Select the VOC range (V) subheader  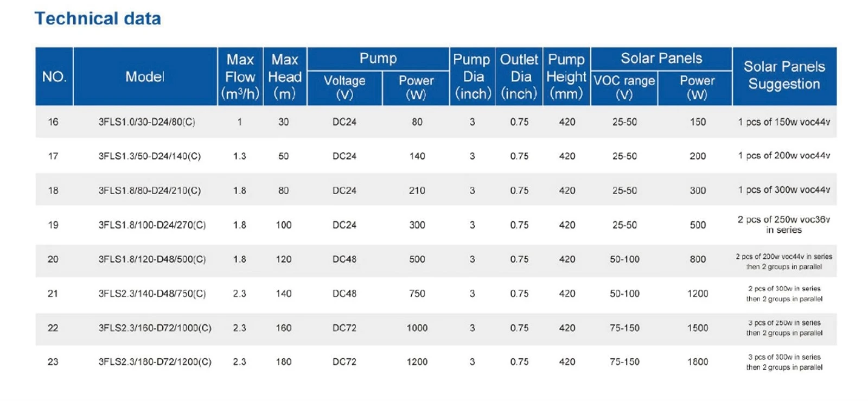pos(624,87)
